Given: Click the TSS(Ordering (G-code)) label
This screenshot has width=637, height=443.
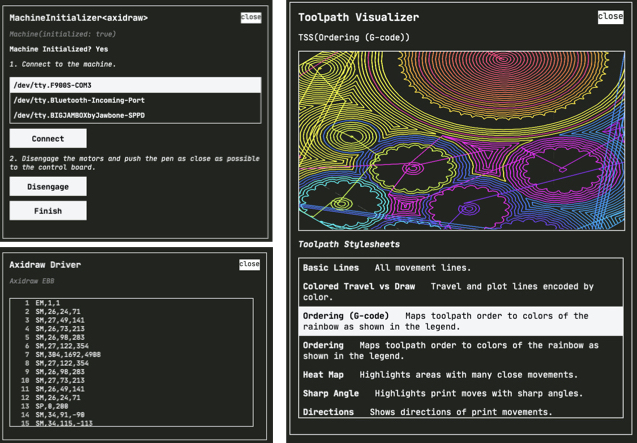Looking at the screenshot, I should click(354, 37).
